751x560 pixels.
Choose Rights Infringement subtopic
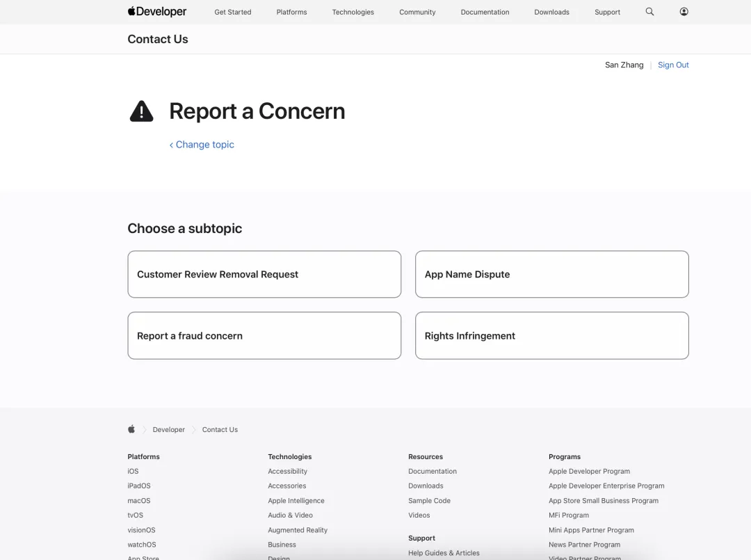coord(551,335)
